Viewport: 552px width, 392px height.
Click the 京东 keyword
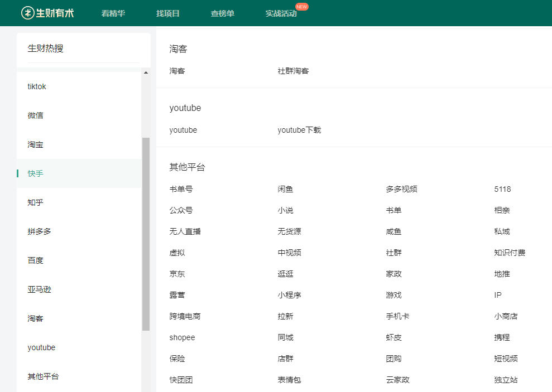pos(177,274)
